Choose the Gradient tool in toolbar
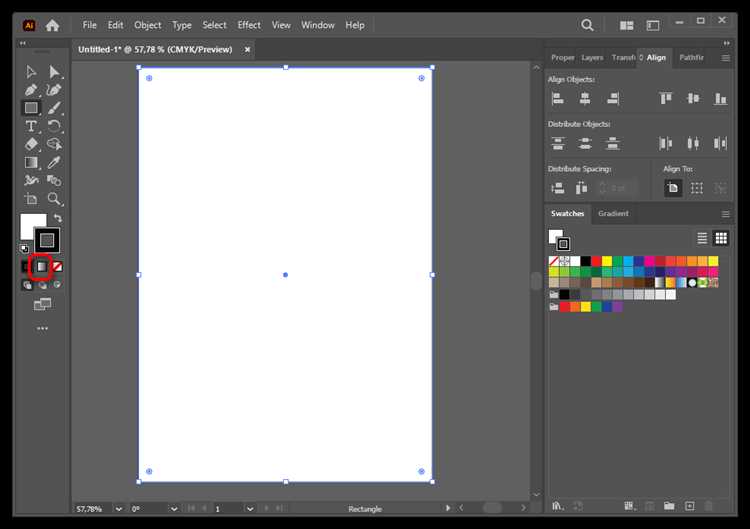Screen dimensions: 750x529 31,162
